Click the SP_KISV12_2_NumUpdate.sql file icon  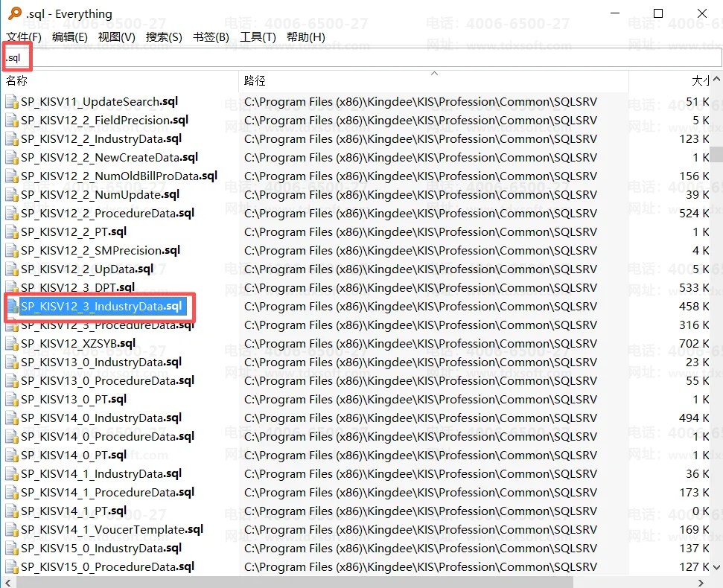coord(12,195)
